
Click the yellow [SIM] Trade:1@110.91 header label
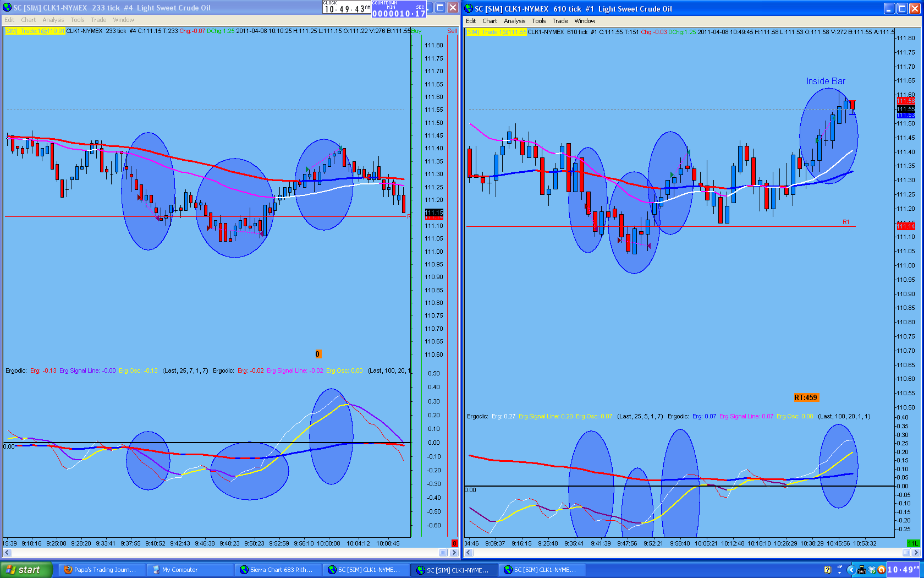[x=35, y=31]
